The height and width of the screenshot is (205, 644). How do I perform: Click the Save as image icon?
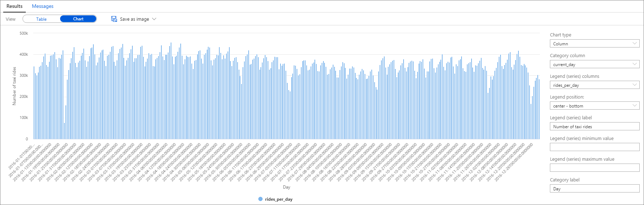point(114,19)
